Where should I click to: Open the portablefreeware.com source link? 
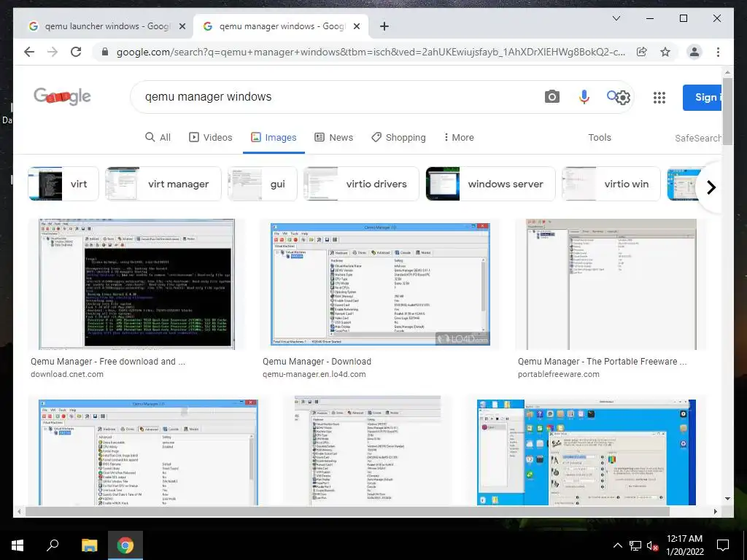(x=559, y=374)
